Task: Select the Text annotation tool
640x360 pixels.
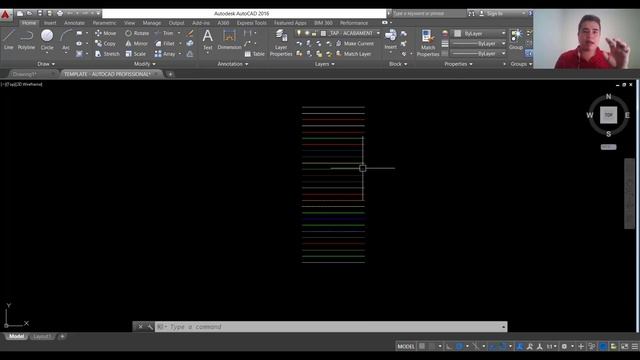Action: click(207, 40)
